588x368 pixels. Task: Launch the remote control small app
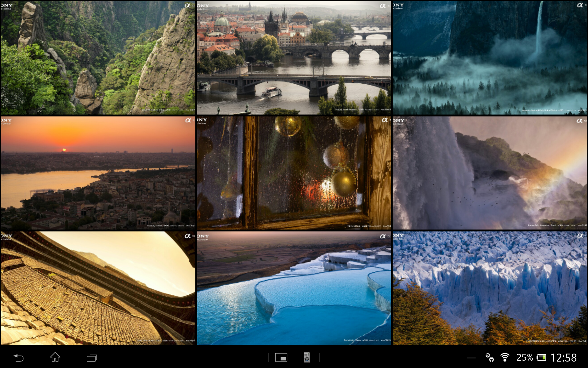[307, 358]
